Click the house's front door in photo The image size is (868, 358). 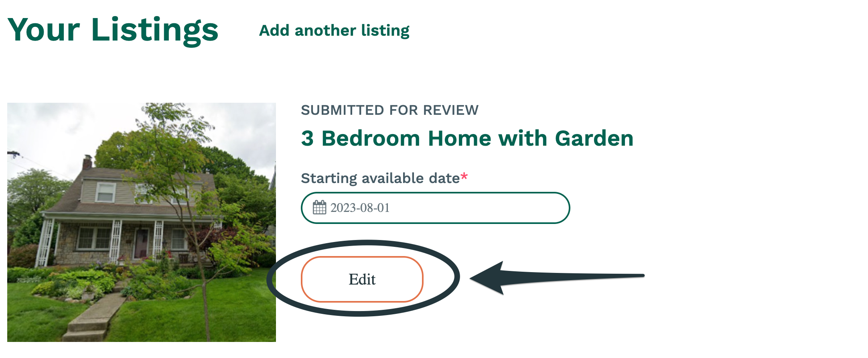pos(141,243)
